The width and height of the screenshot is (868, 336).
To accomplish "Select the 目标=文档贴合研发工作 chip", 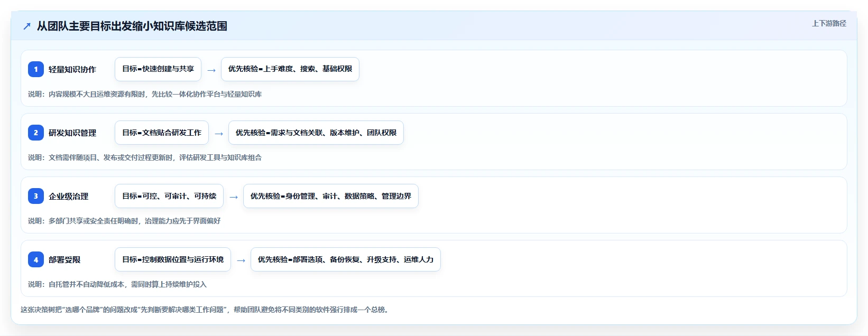I will point(162,133).
